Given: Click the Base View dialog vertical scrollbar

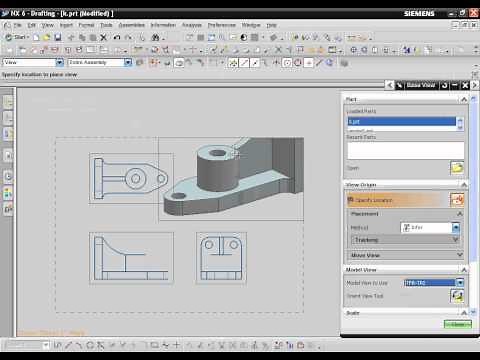Looking at the screenshot, I should coord(473,205).
